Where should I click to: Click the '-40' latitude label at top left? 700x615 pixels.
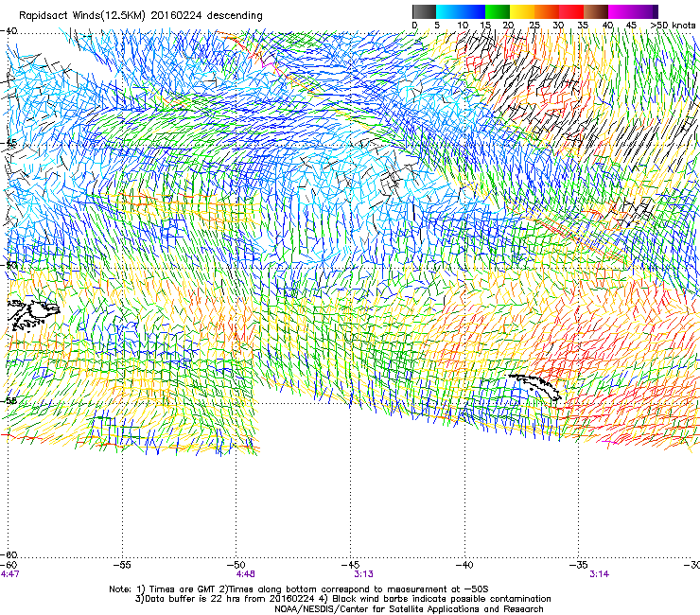[9, 30]
